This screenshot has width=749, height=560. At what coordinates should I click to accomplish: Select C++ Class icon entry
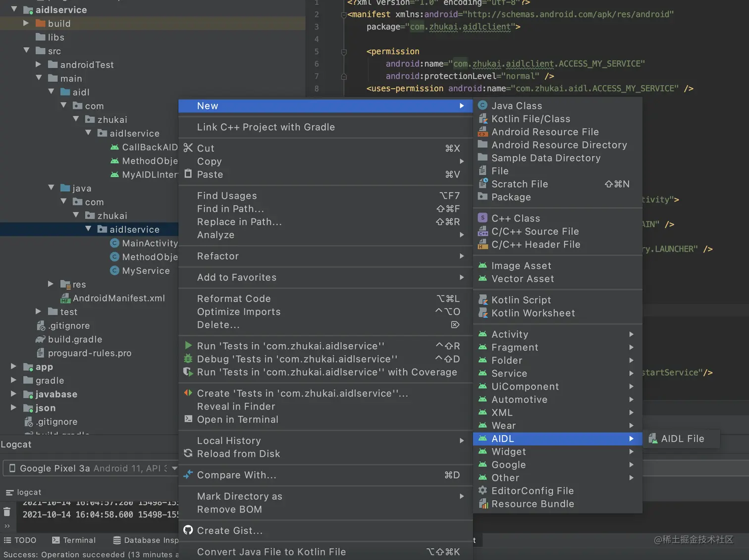[x=483, y=218]
